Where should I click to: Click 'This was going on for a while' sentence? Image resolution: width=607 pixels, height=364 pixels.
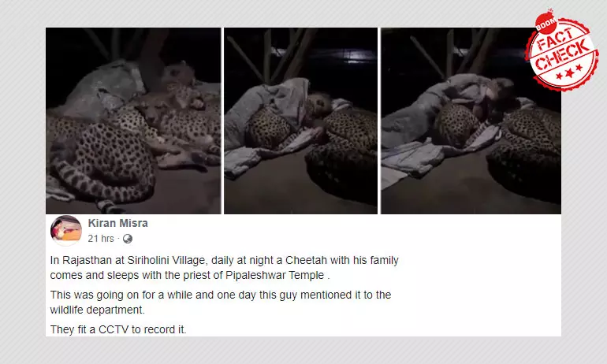coord(121,295)
